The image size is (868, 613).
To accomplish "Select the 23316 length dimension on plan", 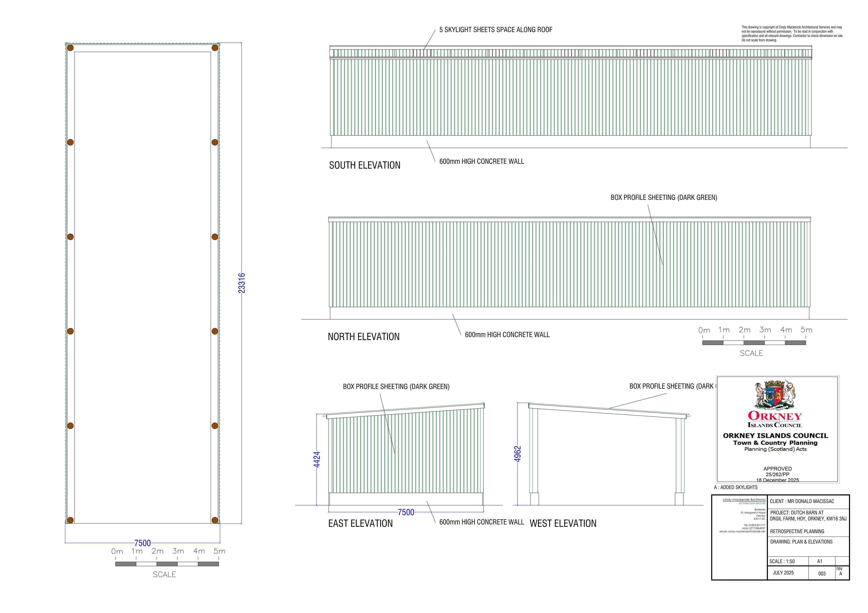I will coord(242,283).
